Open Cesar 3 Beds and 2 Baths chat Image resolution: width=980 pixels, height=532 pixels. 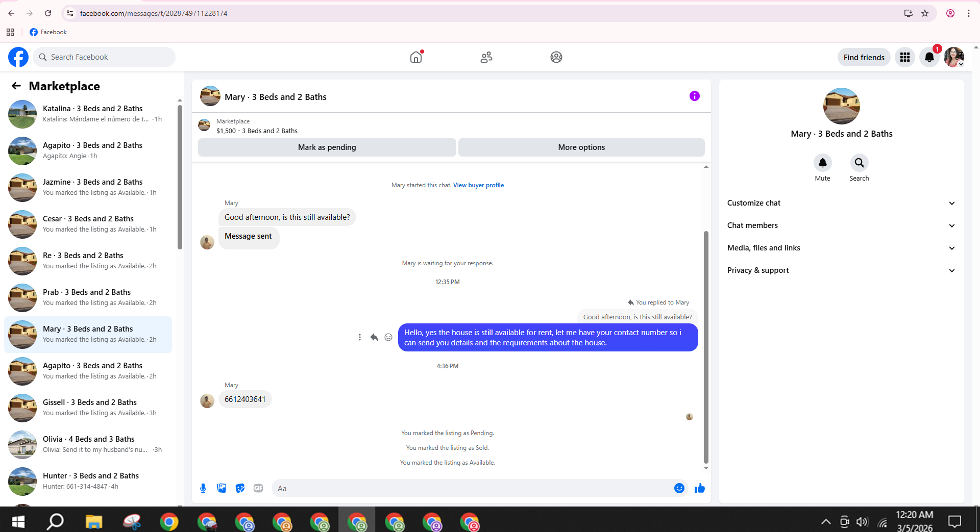88,224
